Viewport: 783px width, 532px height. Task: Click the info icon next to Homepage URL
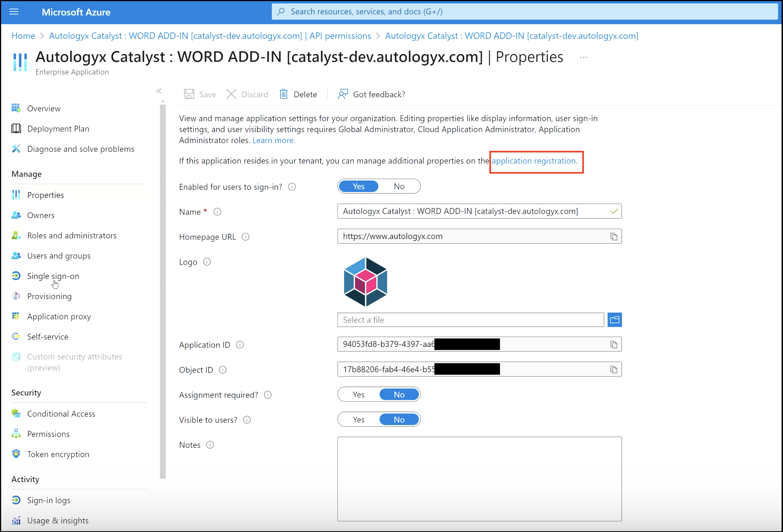pos(246,237)
